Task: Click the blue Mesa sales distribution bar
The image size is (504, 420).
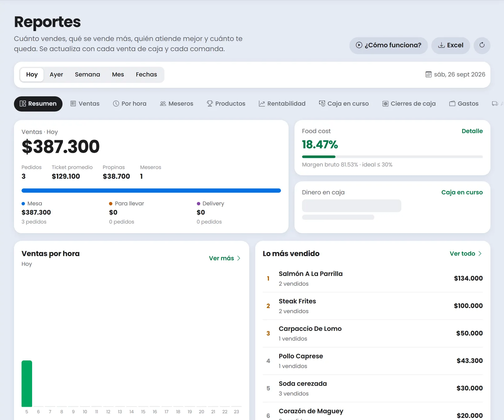Action: pyautogui.click(x=151, y=191)
